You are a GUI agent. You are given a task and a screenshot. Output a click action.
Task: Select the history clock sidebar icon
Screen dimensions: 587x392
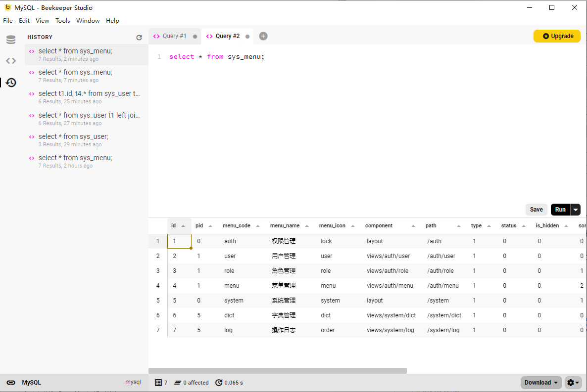pyautogui.click(x=11, y=83)
